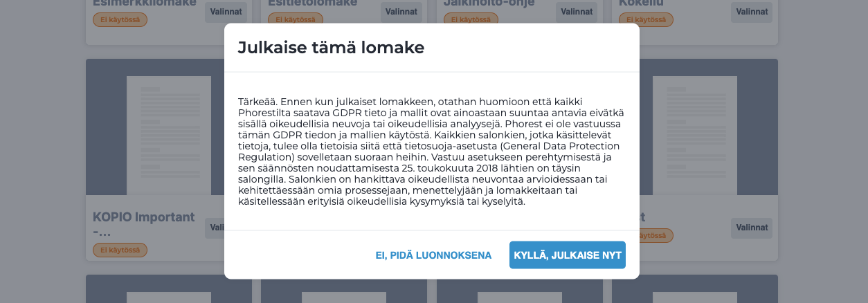
Task: Open the KOPIO Important form title
Action: pyautogui.click(x=144, y=224)
